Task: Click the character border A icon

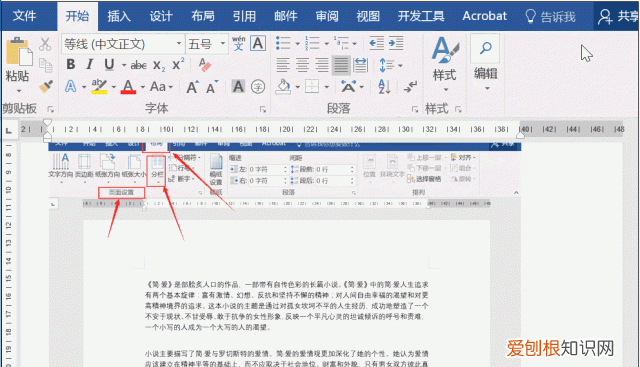Action: click(258, 43)
